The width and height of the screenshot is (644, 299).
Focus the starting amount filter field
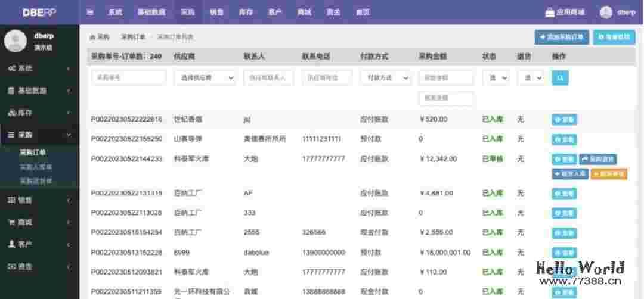point(445,77)
